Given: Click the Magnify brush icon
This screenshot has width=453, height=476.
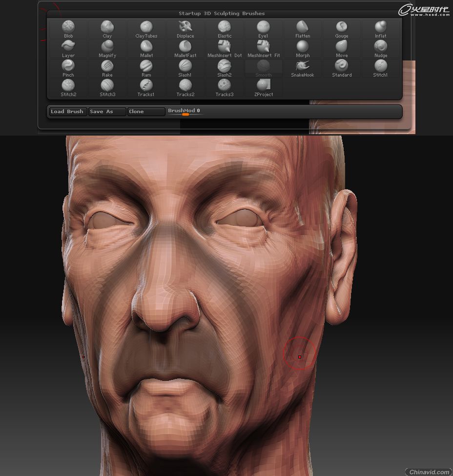Looking at the screenshot, I should 107,47.
